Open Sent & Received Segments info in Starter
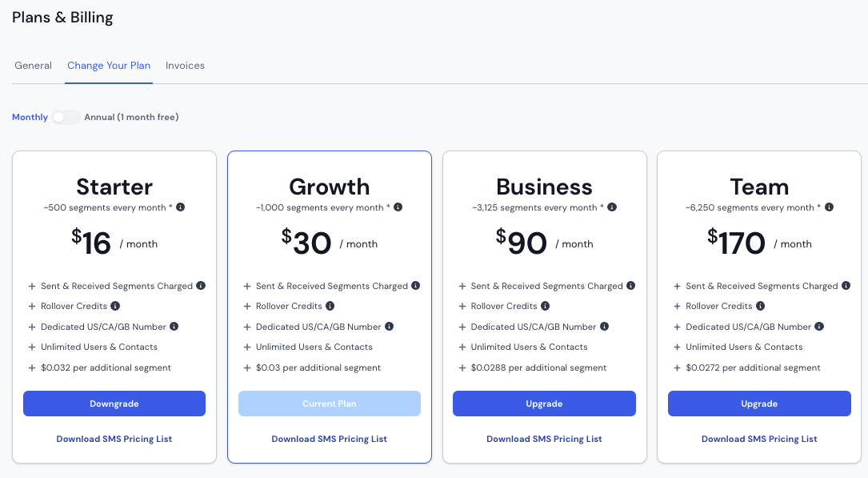The image size is (868, 478). point(201,286)
